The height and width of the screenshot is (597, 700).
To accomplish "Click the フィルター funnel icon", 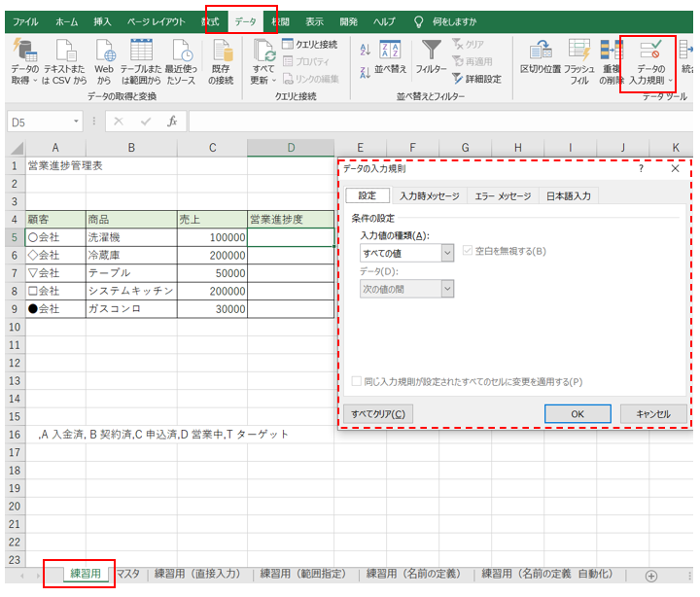I will (431, 51).
